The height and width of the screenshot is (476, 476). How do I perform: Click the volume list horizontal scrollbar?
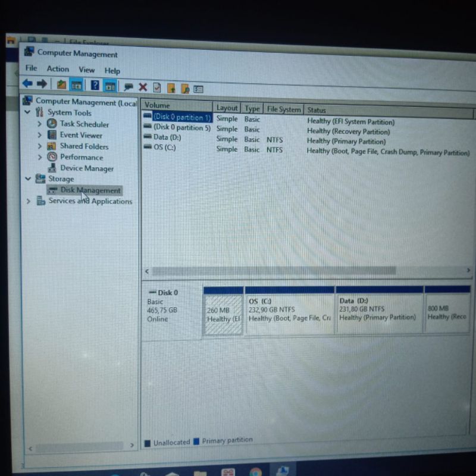point(274,271)
